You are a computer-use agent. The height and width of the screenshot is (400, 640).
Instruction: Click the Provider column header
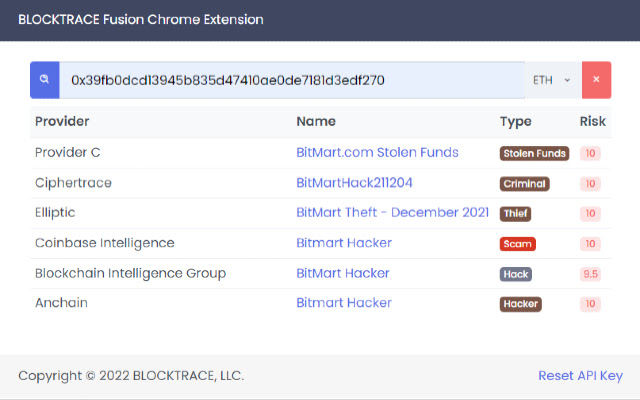[x=62, y=122]
